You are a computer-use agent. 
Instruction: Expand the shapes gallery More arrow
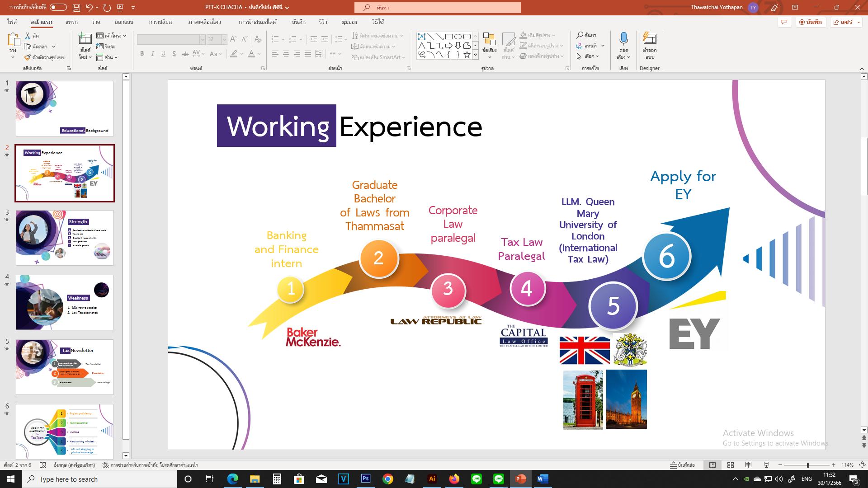coord(475,55)
